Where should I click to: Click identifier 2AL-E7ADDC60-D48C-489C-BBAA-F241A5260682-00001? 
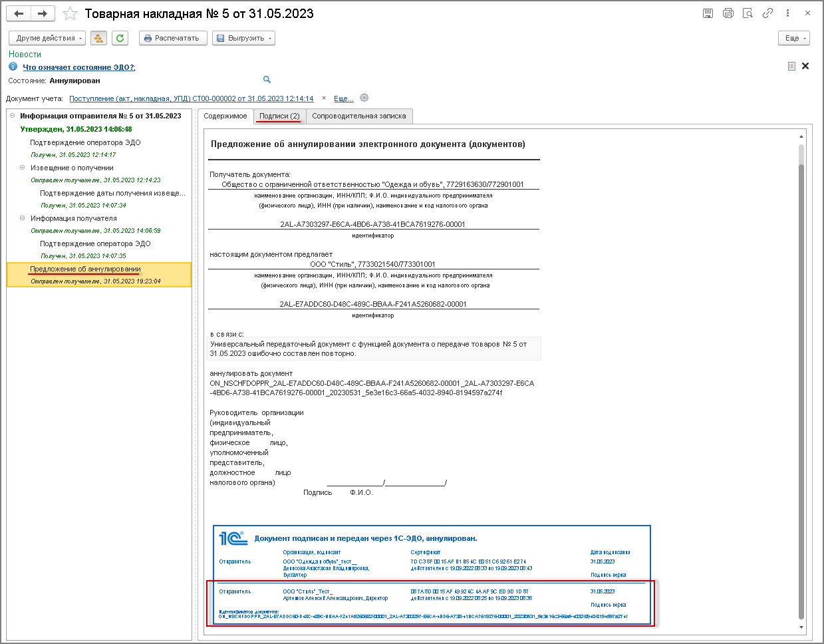point(372,304)
